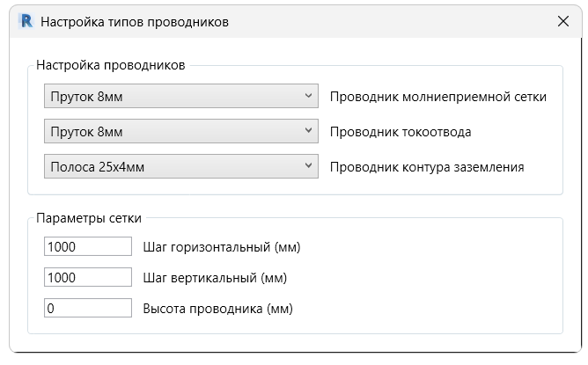Viewport: 588px width, 365px height.
Task: Expand the Проводник контура заземления combo box
Action: [x=181, y=166]
